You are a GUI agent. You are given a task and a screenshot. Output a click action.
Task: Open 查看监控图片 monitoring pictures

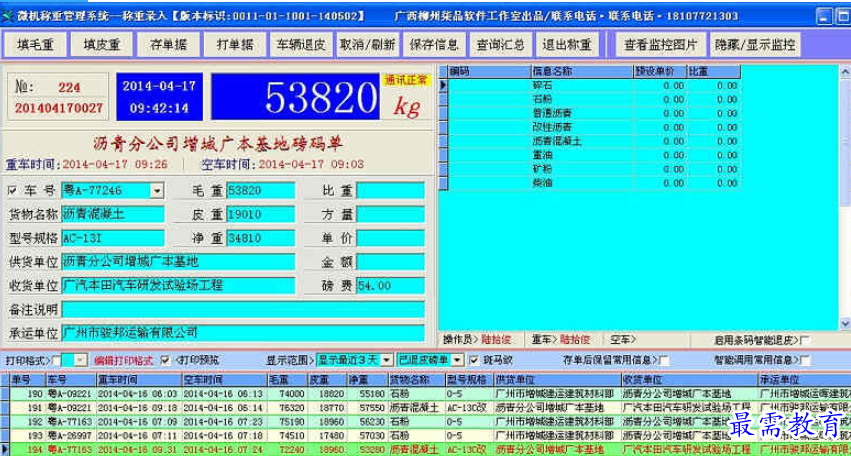coord(661,45)
